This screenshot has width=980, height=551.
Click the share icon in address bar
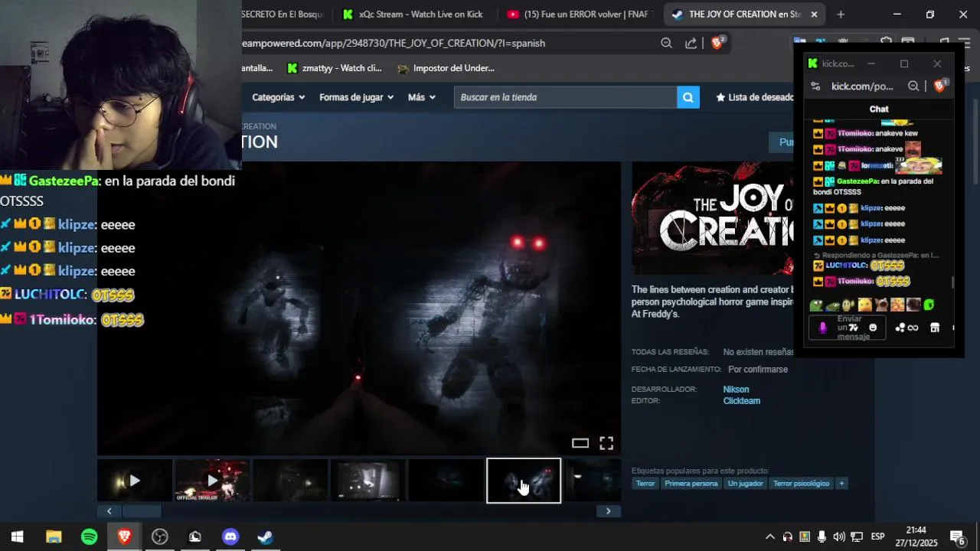[691, 43]
